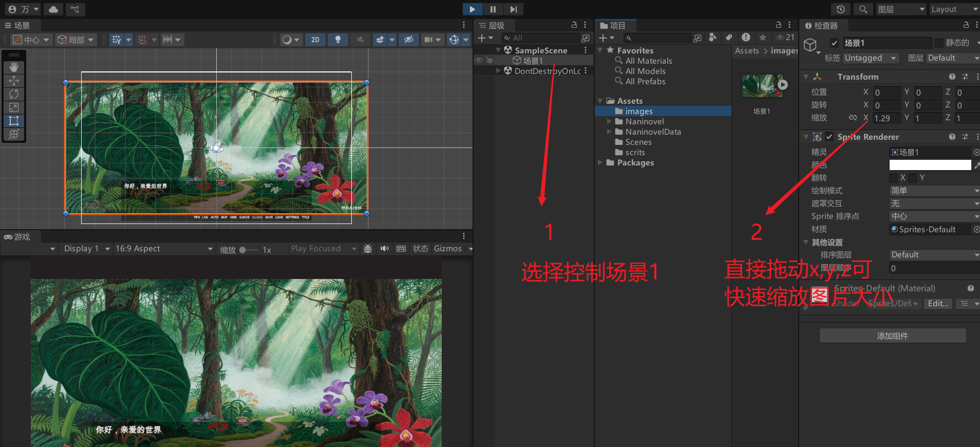This screenshot has height=447, width=980.
Task: Select the Move tool
Action: pyautogui.click(x=14, y=81)
